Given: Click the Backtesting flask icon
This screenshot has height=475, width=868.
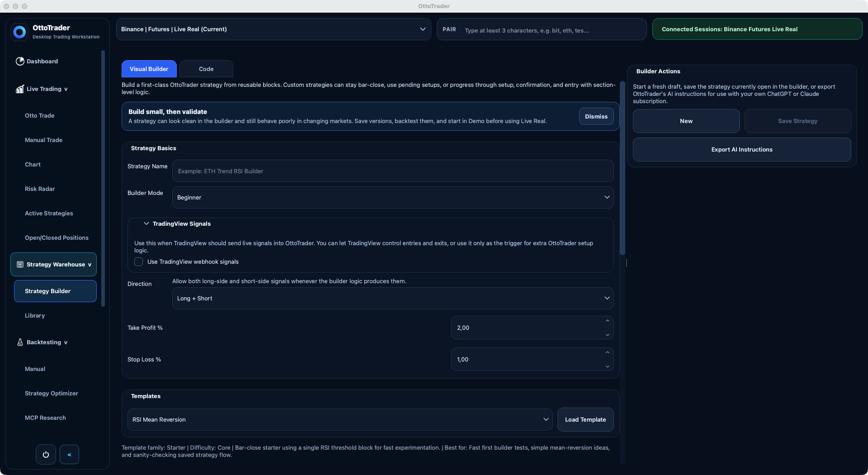Looking at the screenshot, I should [20, 342].
